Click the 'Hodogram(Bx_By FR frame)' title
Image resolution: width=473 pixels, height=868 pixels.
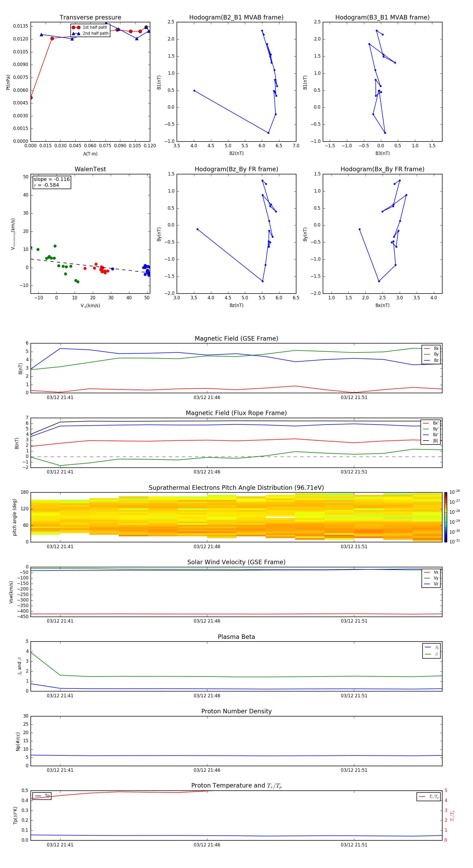click(x=382, y=169)
